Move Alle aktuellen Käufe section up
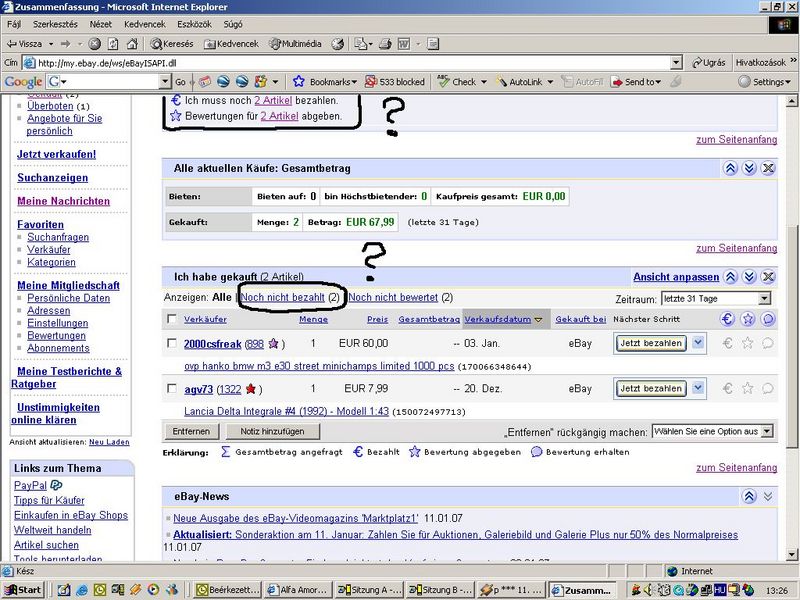 [730, 168]
